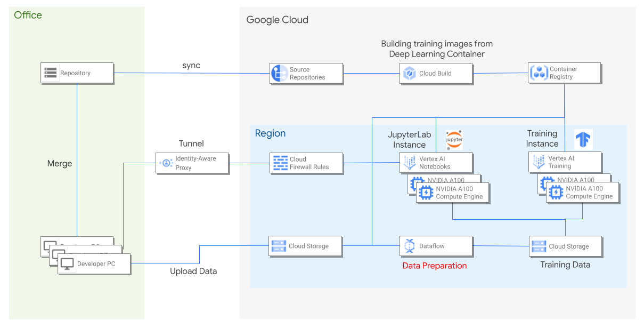Viewport: 644px width, 327px height.
Task: Select the Vertex AI Training icon
Action: coord(539,163)
